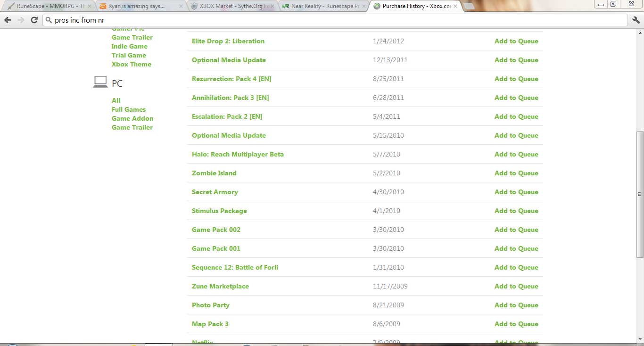
Task: Open Escalation: Pack 2 [EN]
Action: [227, 116]
